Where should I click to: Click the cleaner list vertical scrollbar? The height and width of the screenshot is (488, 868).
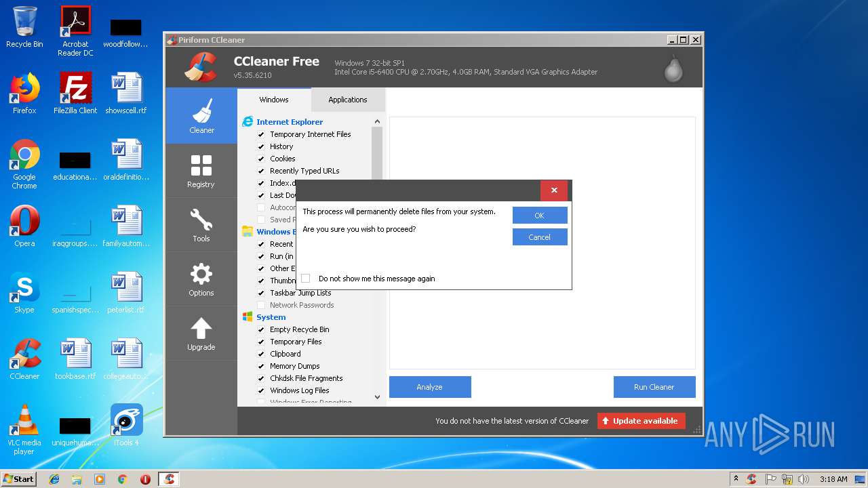click(x=378, y=259)
